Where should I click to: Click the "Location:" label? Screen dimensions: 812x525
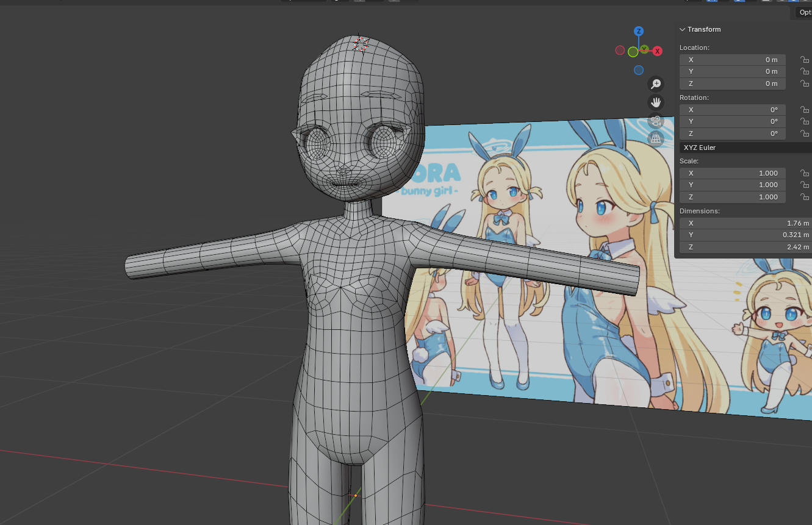694,48
